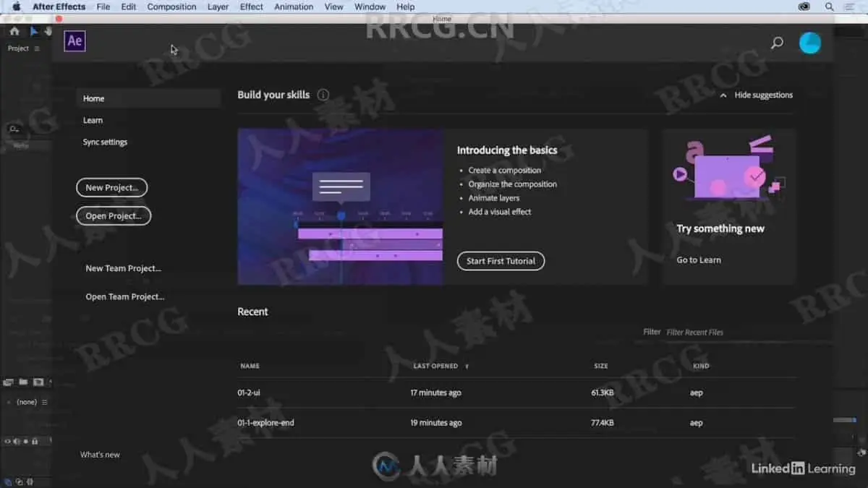Click info icon beside Build your skills
This screenshot has width=868, height=488.
click(x=323, y=95)
